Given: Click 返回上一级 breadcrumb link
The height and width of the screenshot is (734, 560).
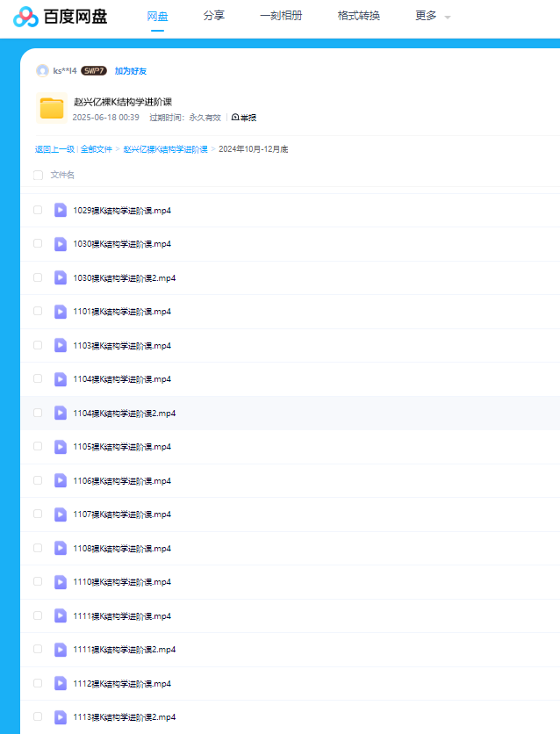Looking at the screenshot, I should coord(54,149).
